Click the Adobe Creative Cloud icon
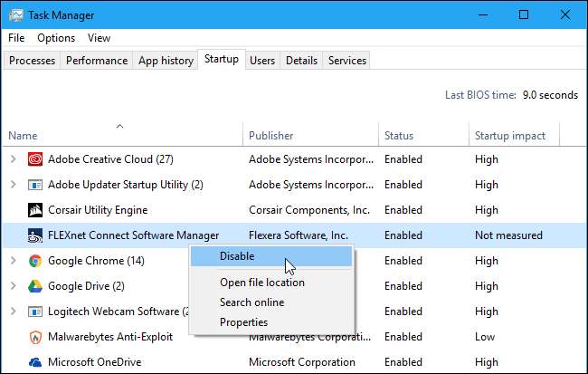This screenshot has height=374, width=588. (x=35, y=159)
